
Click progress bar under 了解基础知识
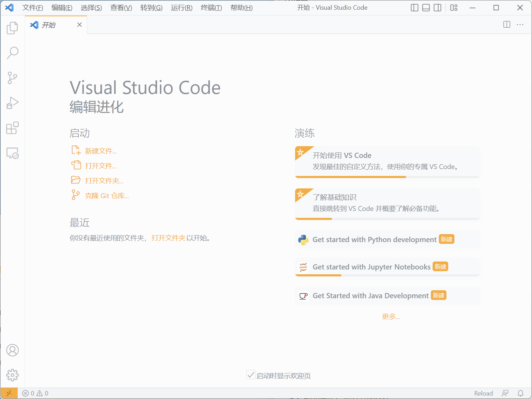[387, 219]
